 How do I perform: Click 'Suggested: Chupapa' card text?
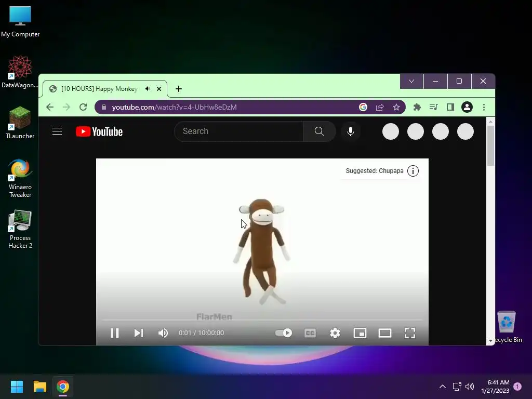pos(375,170)
